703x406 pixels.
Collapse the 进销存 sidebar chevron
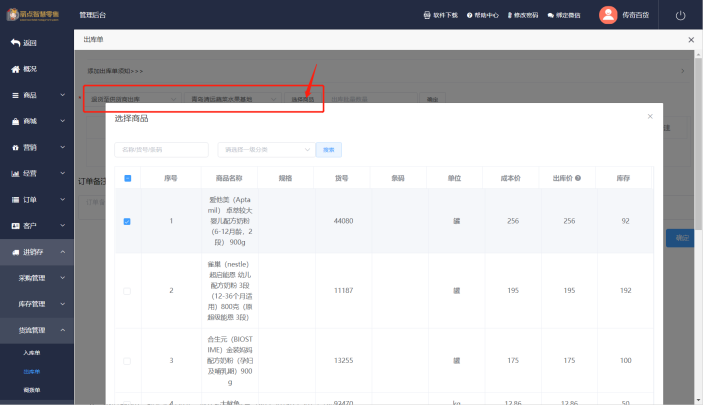pyautogui.click(x=63, y=252)
